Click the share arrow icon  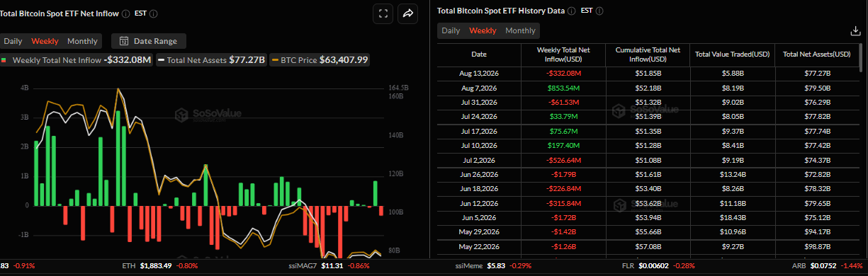(408, 13)
